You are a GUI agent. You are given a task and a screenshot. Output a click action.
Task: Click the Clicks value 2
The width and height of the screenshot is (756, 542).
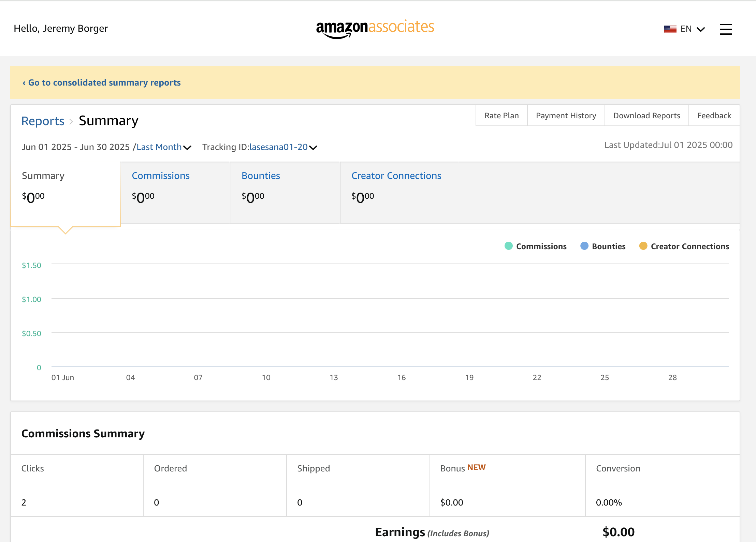click(24, 502)
